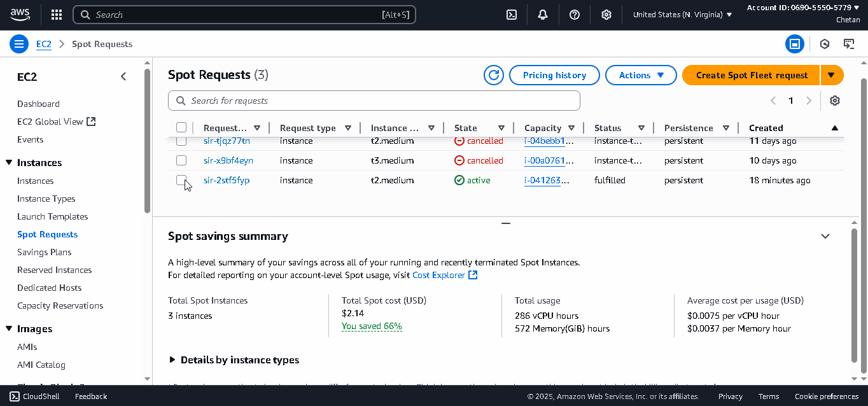
Task: Open the table preferences gear
Action: pyautogui.click(x=835, y=101)
